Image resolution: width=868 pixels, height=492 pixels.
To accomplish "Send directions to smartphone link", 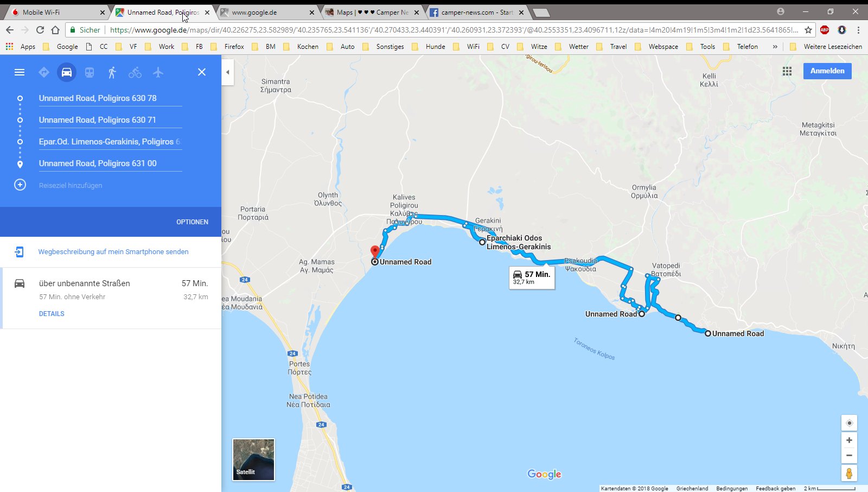I will (113, 252).
